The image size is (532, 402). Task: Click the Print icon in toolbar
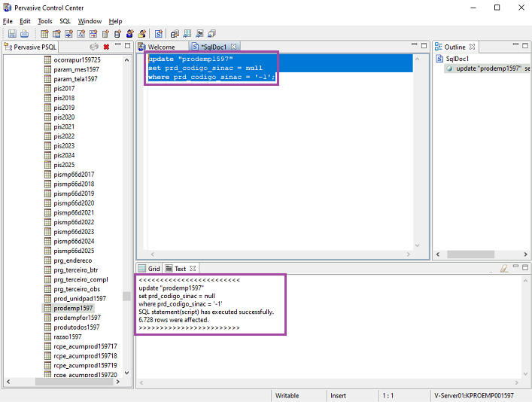[24, 34]
